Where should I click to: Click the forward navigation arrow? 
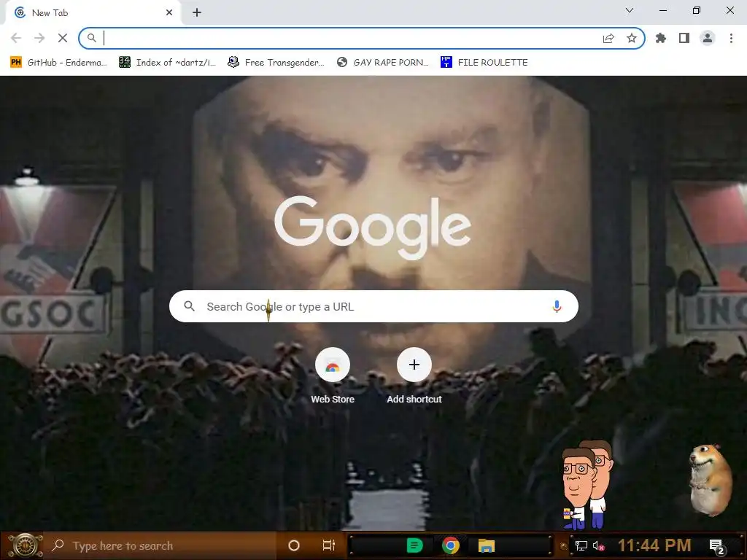(39, 38)
